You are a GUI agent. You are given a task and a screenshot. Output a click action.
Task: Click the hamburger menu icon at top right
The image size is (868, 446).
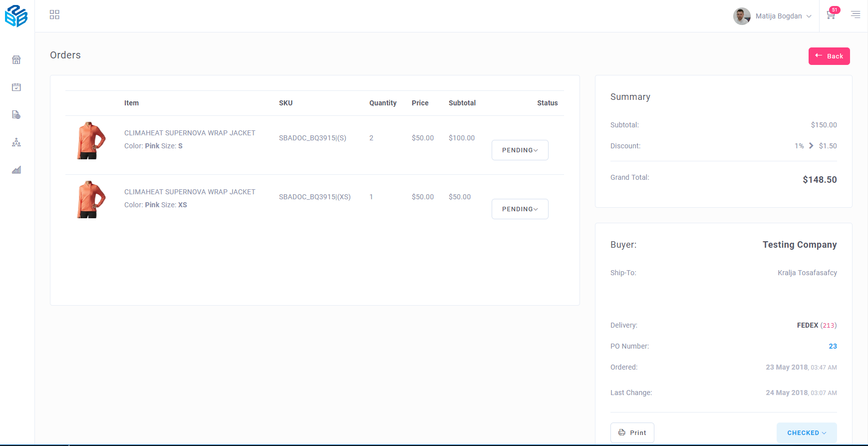856,14
